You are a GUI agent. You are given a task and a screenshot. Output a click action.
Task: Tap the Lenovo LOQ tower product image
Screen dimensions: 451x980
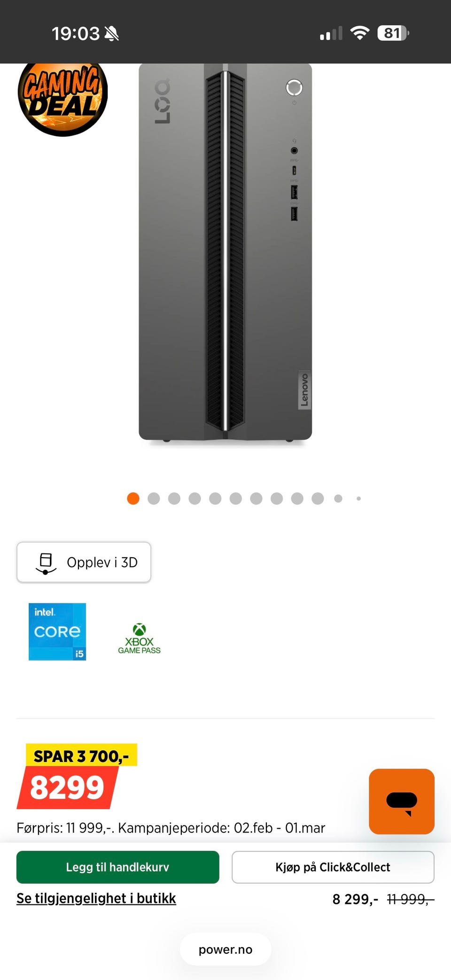pyautogui.click(x=225, y=253)
